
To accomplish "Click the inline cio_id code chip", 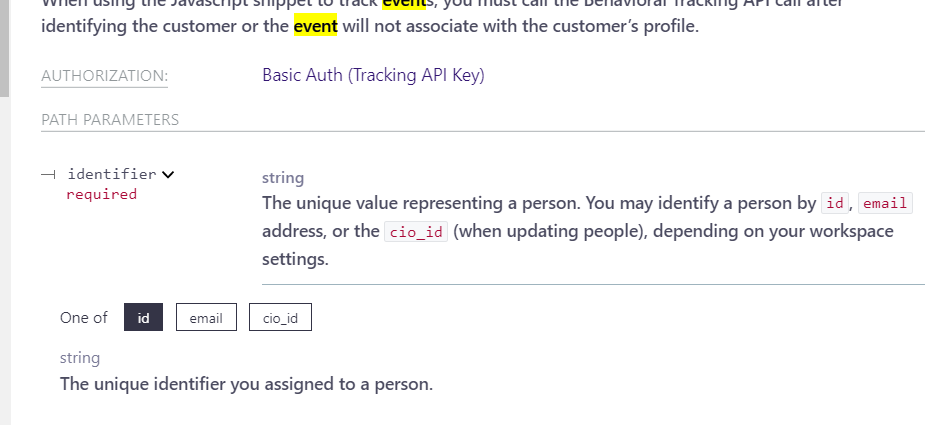I will click(416, 232).
